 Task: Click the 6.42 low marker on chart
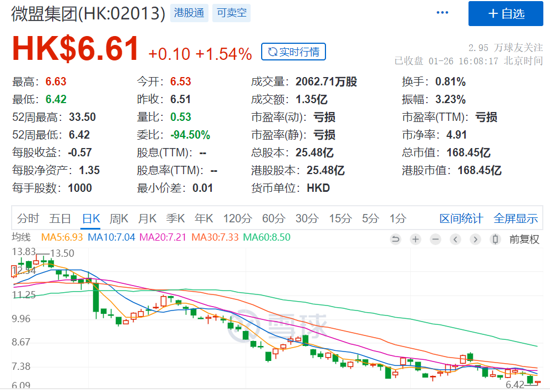(515, 385)
